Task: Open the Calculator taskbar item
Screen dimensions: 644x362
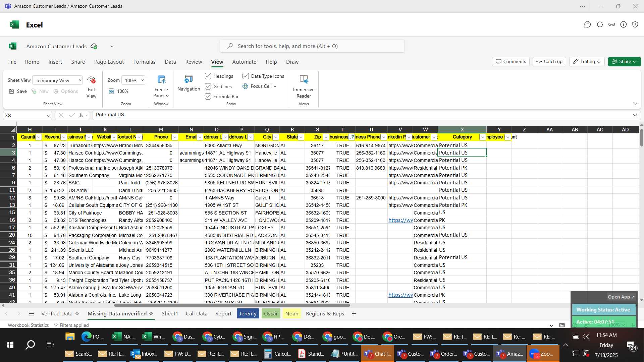Action: tap(277, 354)
